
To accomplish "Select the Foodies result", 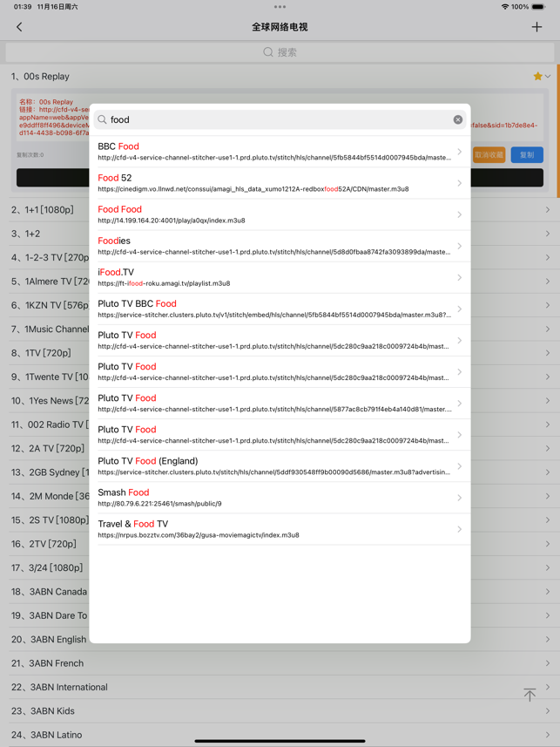I will coord(280,246).
